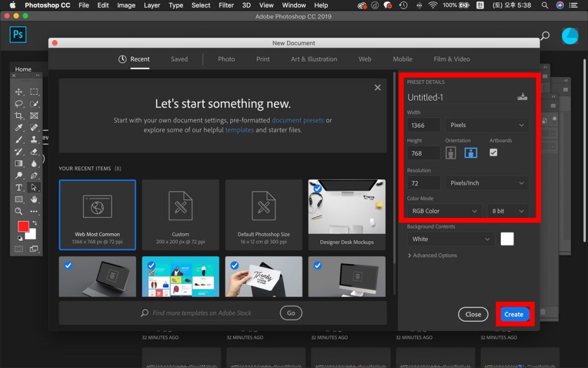Collapse the tools panel
588x368 pixels.
(37, 75)
